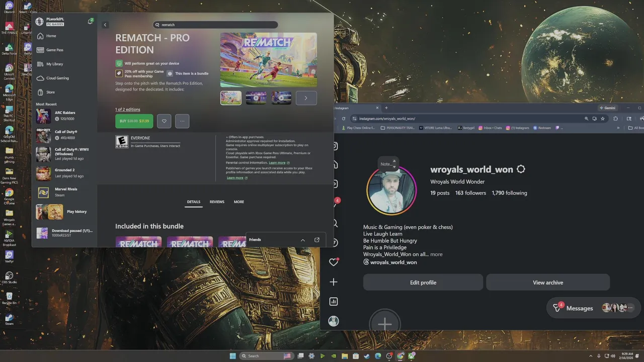Expand the Friends panel with up chevron
644x362 pixels.
coord(303,240)
